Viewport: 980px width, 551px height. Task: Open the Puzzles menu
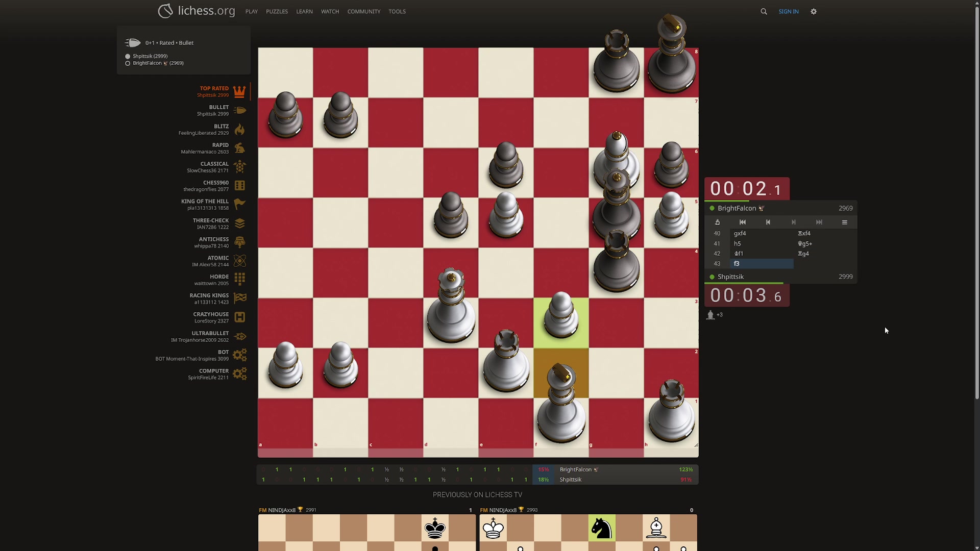[x=277, y=11]
